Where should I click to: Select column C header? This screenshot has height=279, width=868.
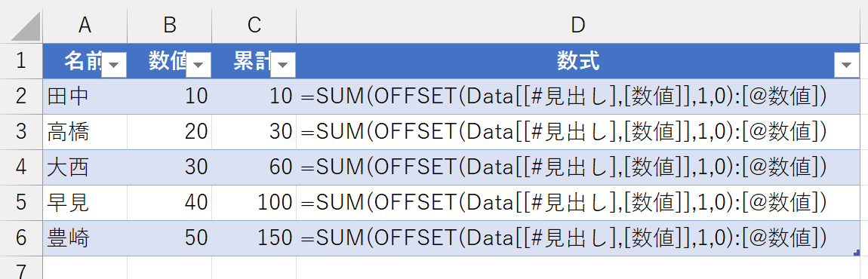click(254, 24)
